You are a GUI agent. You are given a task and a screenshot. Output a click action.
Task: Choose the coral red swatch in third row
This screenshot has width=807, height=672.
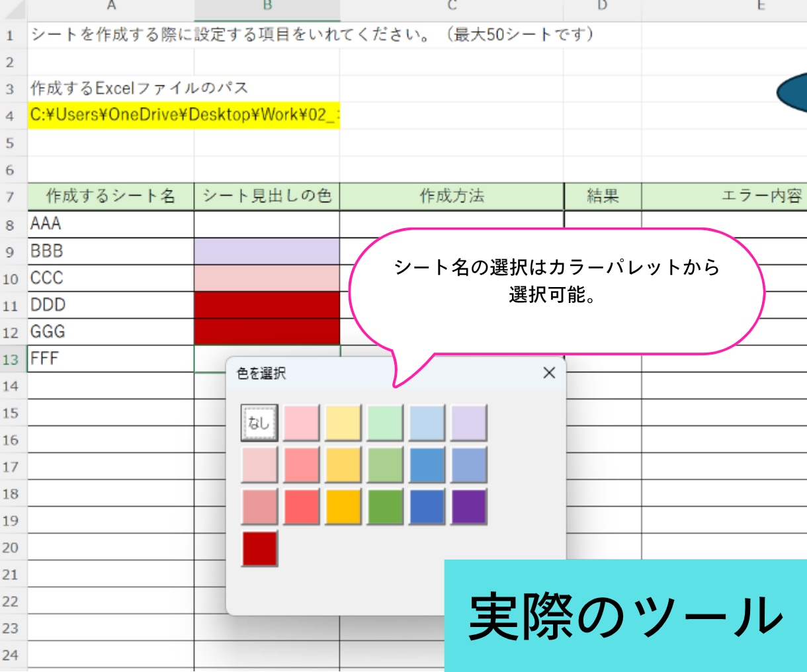pos(301,507)
